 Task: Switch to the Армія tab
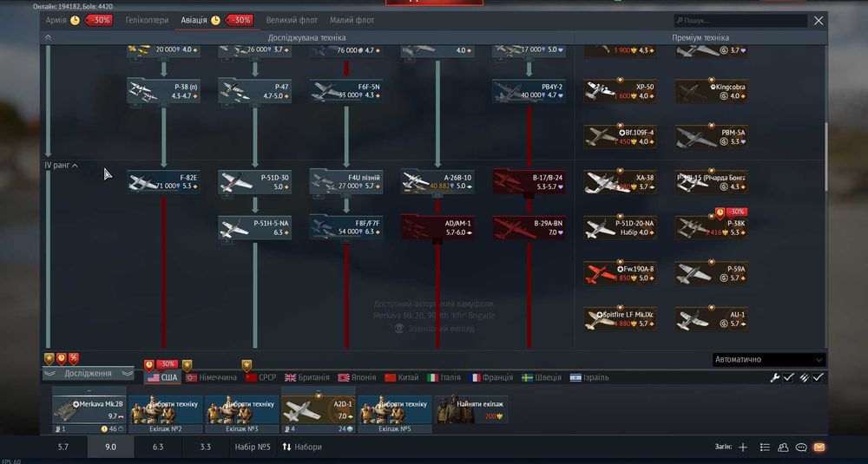pyautogui.click(x=56, y=20)
